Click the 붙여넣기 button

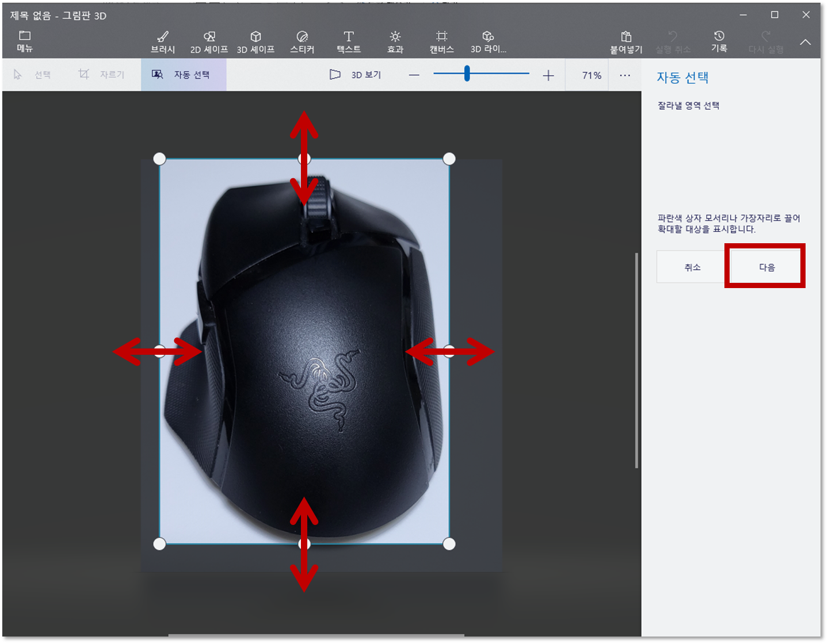[626, 43]
